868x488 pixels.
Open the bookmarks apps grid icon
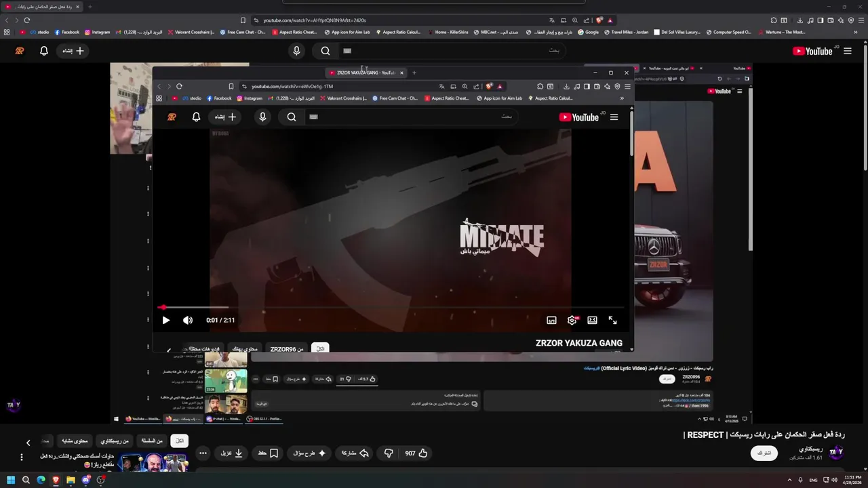point(7,32)
